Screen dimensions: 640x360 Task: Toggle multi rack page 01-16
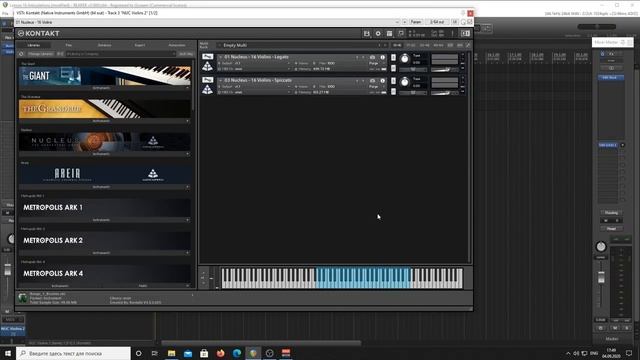397,45
